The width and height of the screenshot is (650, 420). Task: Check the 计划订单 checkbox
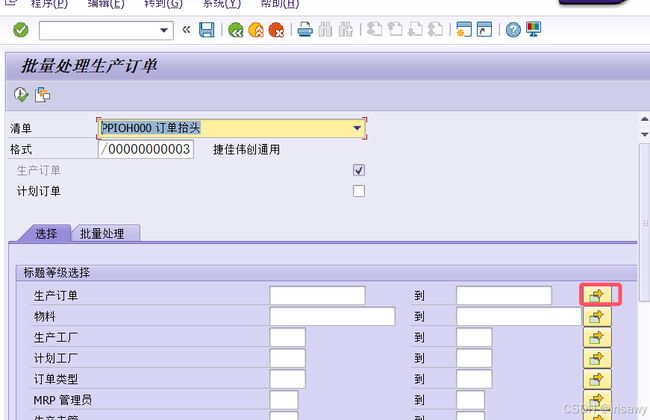coord(359,191)
